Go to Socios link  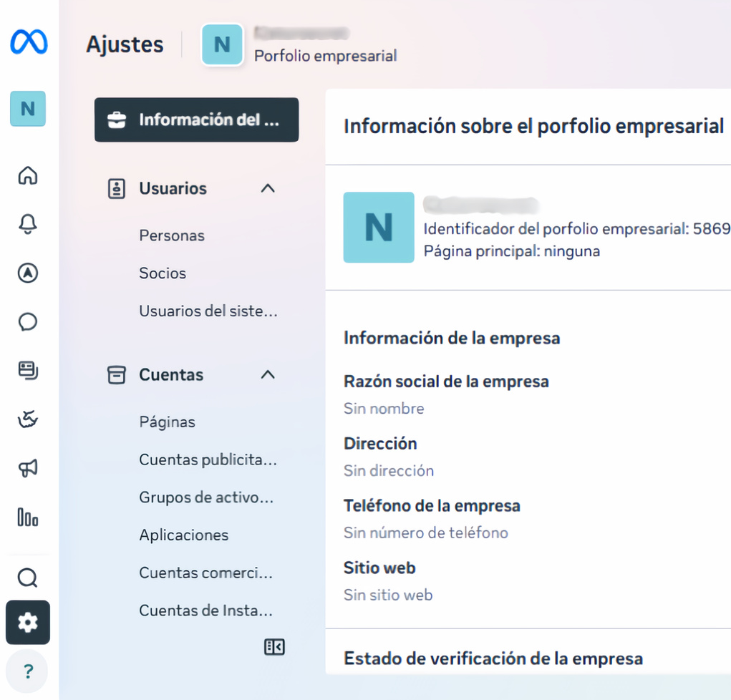[x=163, y=273]
